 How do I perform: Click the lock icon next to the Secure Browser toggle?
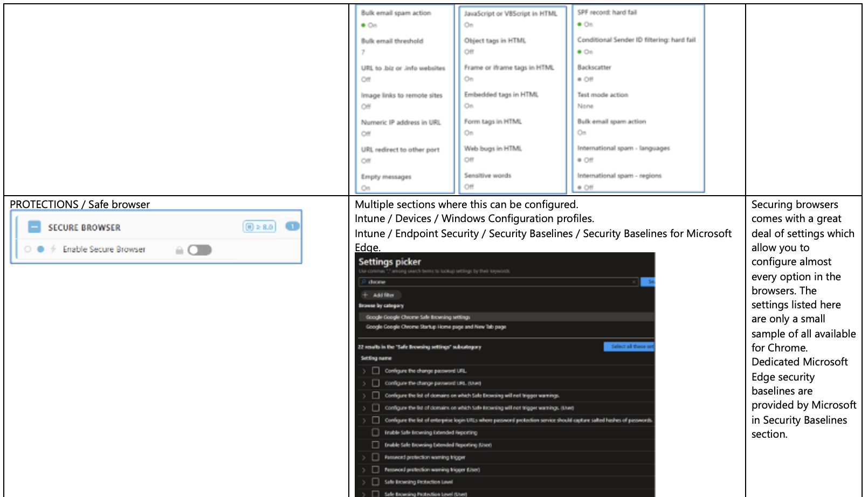click(180, 250)
